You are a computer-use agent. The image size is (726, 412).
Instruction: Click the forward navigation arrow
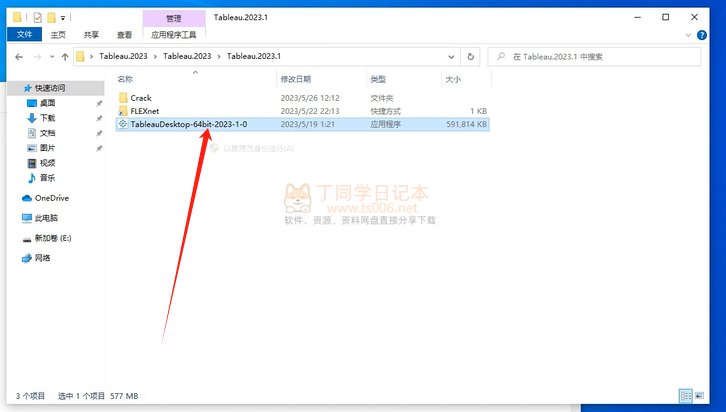[38, 57]
